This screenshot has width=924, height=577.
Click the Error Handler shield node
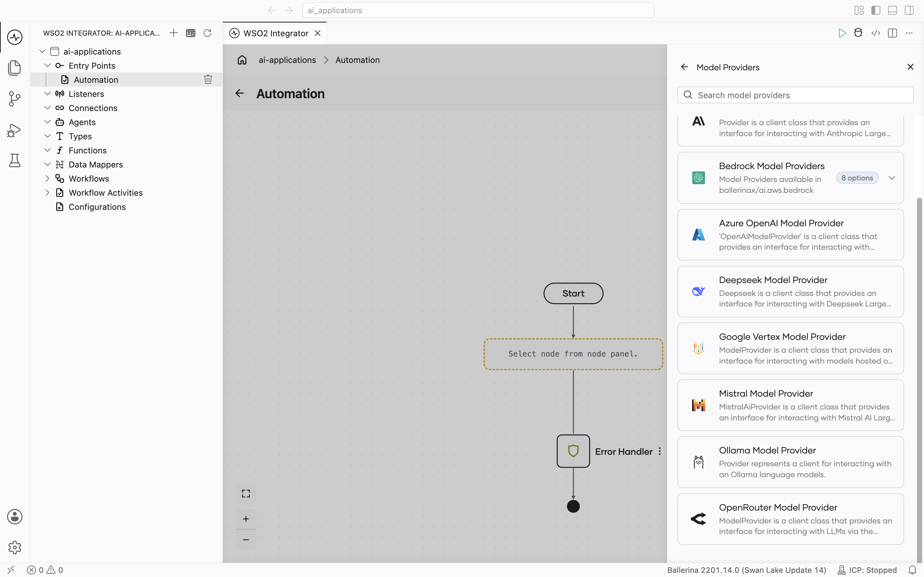573,451
